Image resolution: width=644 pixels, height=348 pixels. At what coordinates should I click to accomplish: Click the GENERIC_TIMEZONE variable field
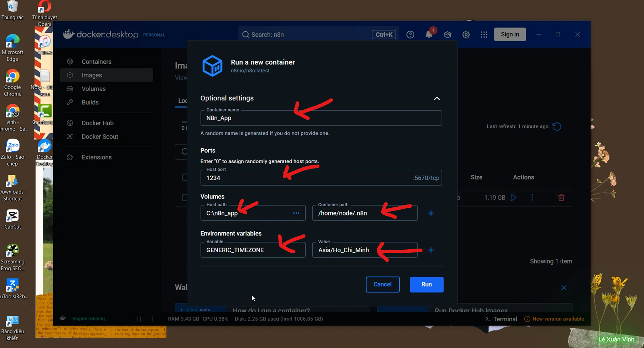click(253, 250)
